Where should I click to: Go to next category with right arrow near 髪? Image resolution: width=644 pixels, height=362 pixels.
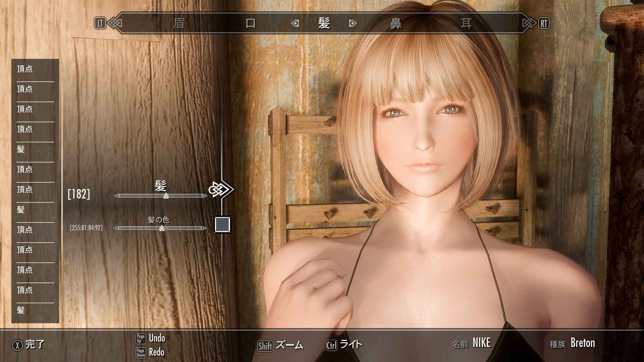click(x=353, y=23)
